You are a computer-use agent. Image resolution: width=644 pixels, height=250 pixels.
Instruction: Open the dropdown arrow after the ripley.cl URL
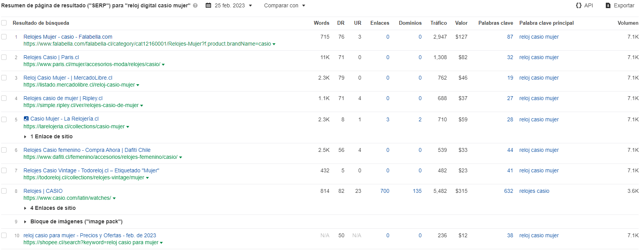click(x=142, y=106)
